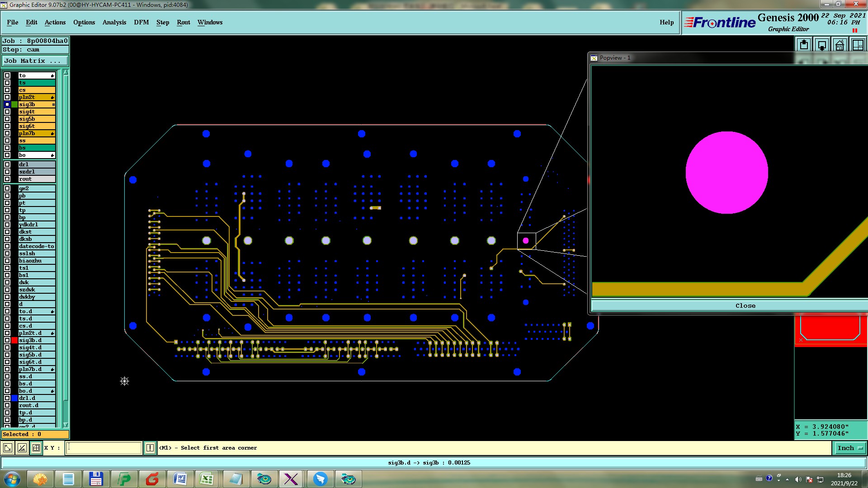Click the upward arrow box icon
The width and height of the screenshot is (868, 488).
pos(804,45)
